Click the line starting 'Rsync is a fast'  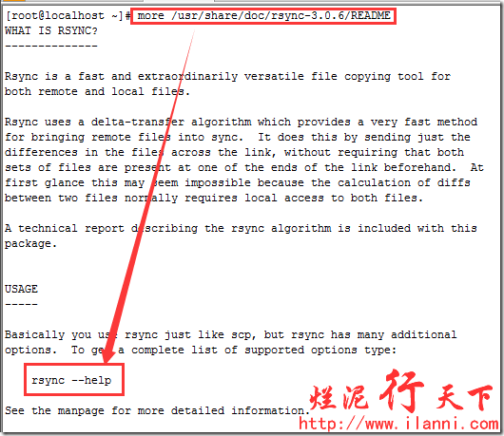tap(227, 76)
